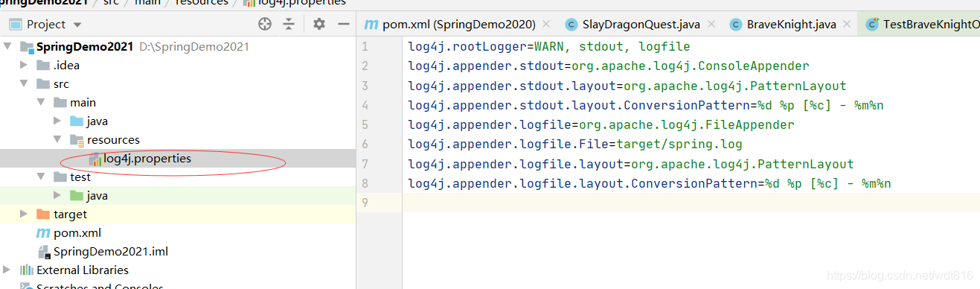Image resolution: width=980 pixels, height=289 pixels.
Task: Click 'log4j.properties' in breadcrumb path
Action: pos(301,2)
